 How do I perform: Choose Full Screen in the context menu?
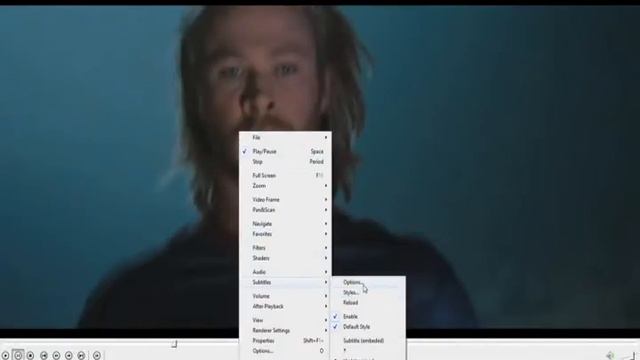[x=285, y=176]
